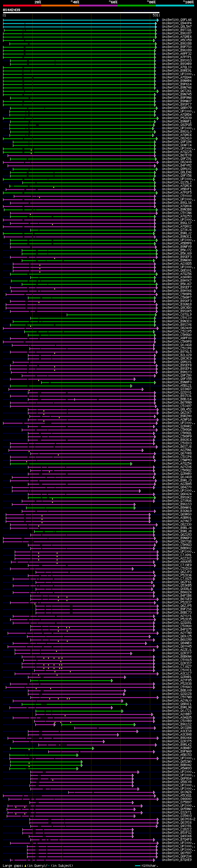
Task: Select label UniRef100_A7QLI0
Action: pyautogui.click(x=177, y=67)
